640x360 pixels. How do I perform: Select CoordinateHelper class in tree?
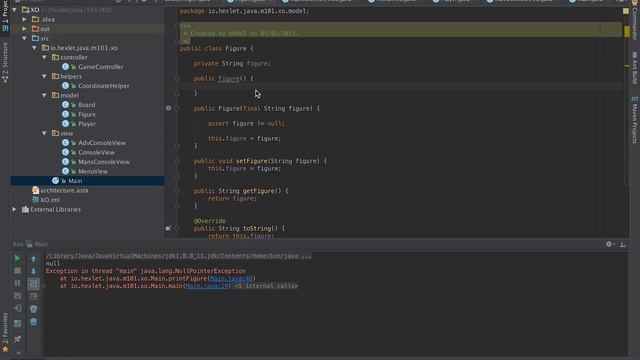click(x=104, y=86)
